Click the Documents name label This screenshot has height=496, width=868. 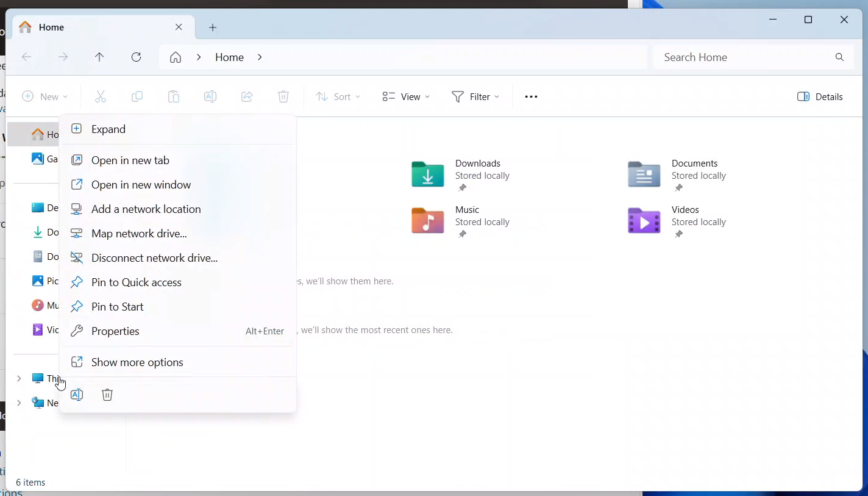click(x=694, y=163)
